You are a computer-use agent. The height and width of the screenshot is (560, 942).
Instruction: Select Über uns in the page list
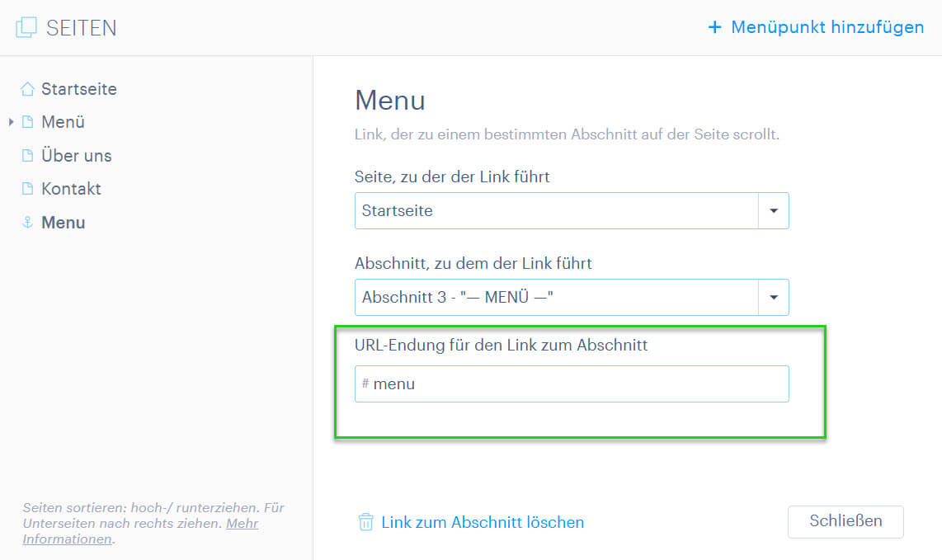[x=76, y=156]
